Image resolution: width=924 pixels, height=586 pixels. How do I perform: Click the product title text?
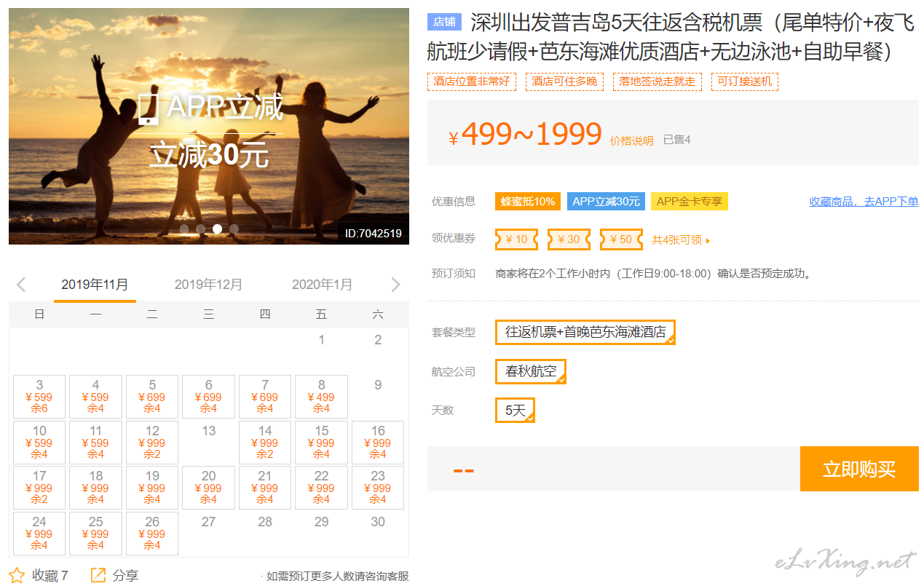click(x=671, y=37)
